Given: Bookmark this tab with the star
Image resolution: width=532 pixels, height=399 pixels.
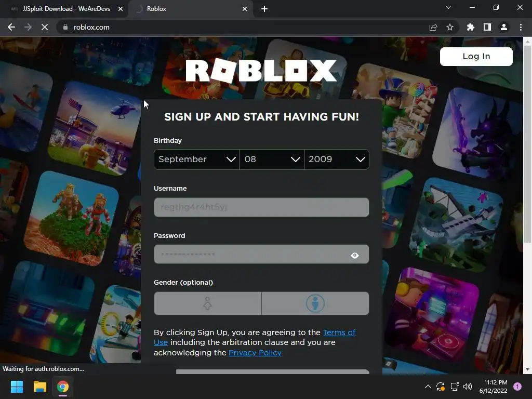Looking at the screenshot, I should point(450,27).
